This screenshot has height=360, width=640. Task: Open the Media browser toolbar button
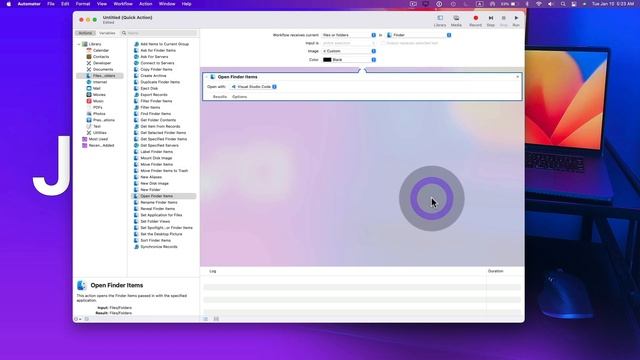(x=456, y=21)
